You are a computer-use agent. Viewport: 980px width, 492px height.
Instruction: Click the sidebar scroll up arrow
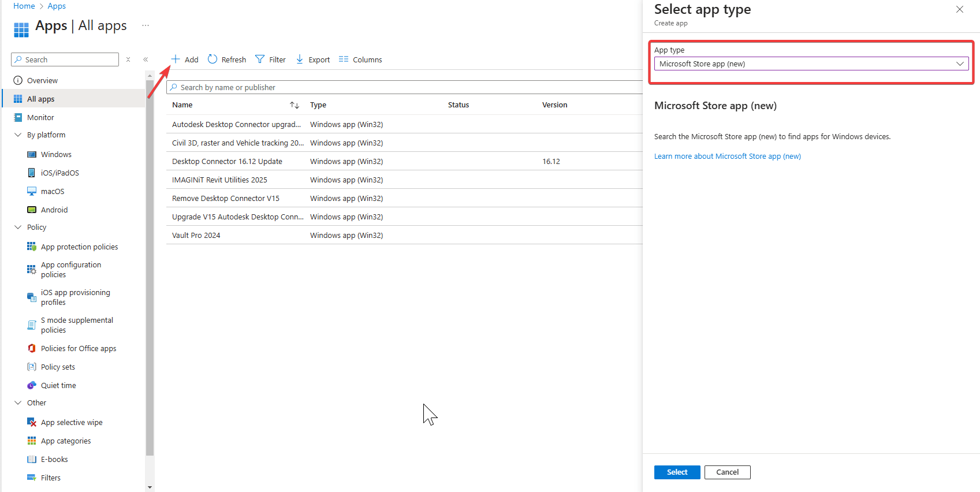(150, 76)
